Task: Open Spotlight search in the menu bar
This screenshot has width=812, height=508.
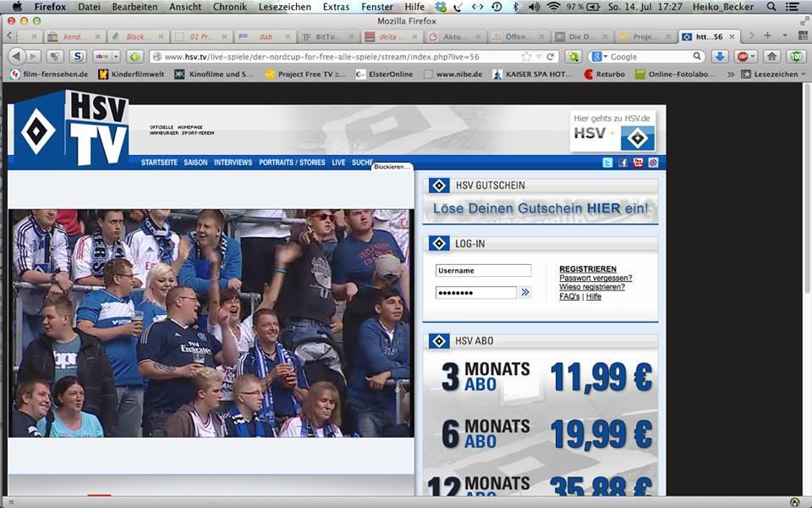Action: tap(771, 7)
